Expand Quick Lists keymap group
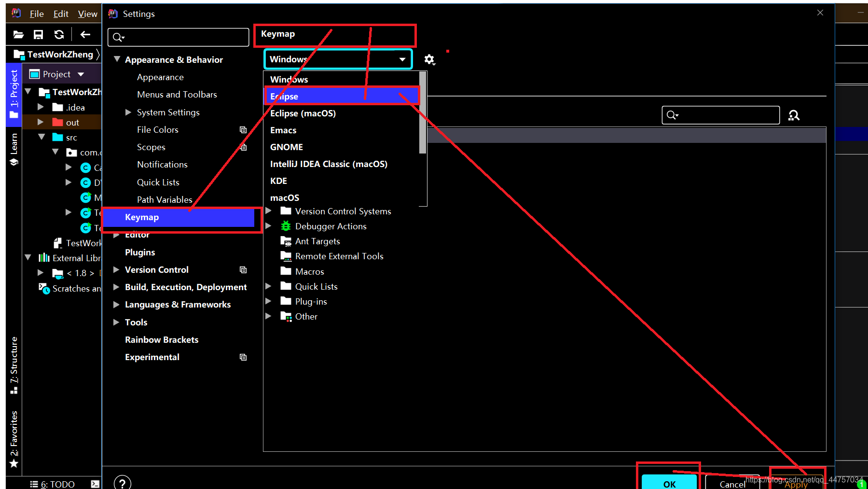Image resolution: width=868 pixels, height=489 pixels. pyautogui.click(x=269, y=286)
